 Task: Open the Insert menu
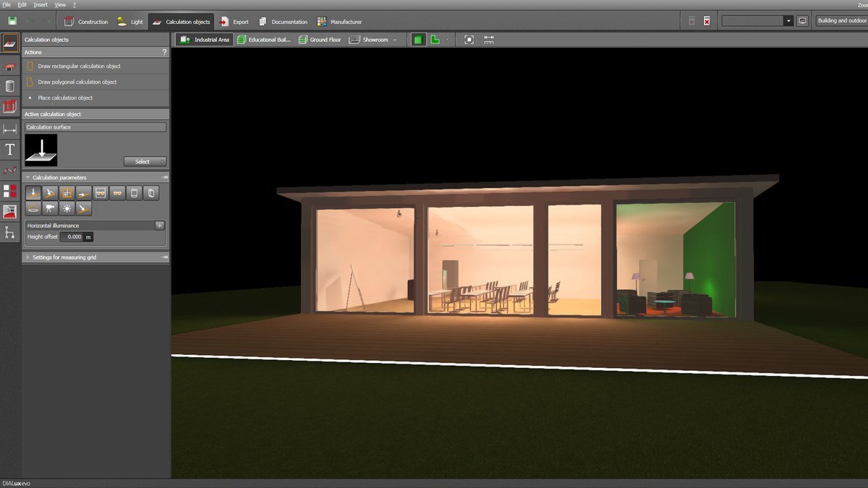(41, 4)
